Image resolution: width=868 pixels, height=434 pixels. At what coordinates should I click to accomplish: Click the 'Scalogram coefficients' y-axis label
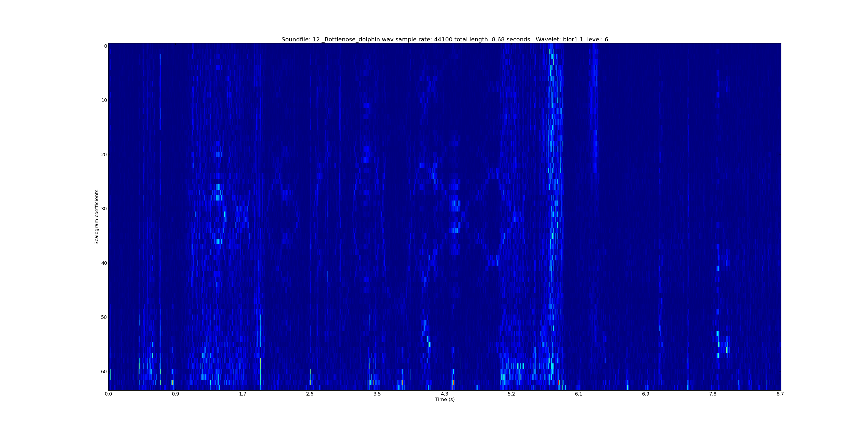click(97, 217)
